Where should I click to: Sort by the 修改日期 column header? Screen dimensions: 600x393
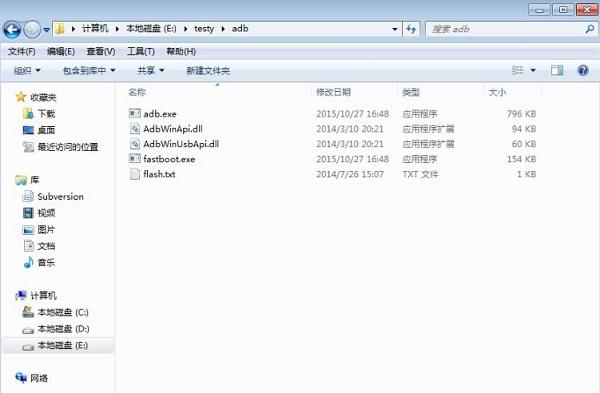click(333, 92)
